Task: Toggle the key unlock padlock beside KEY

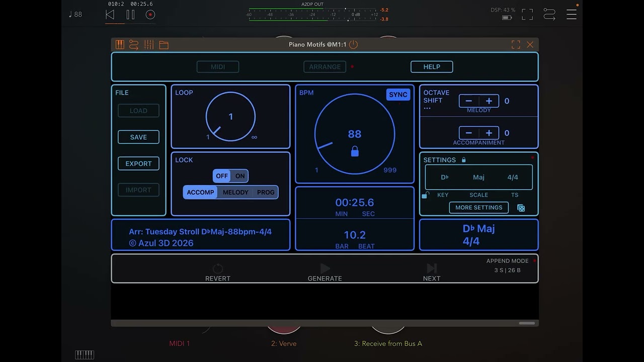Action: point(425,195)
